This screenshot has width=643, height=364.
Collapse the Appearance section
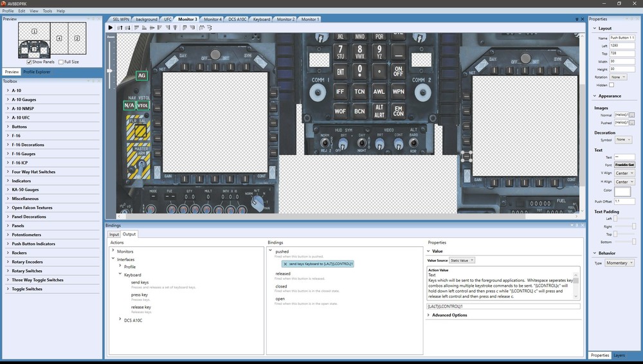(x=595, y=96)
